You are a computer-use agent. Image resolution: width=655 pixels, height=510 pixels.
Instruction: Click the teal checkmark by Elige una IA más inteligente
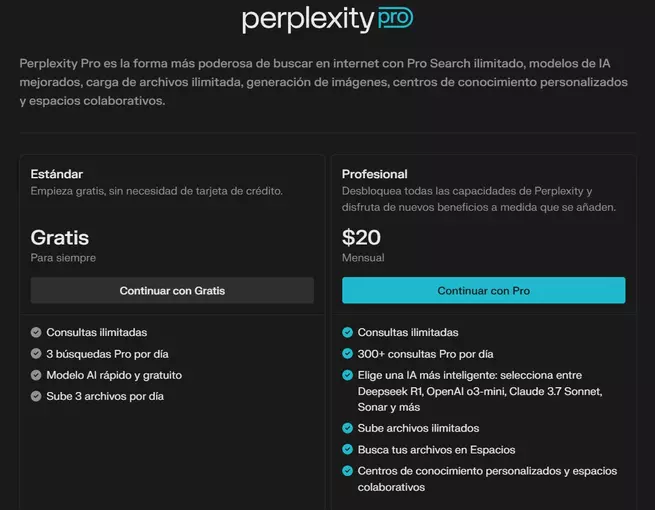pos(347,375)
